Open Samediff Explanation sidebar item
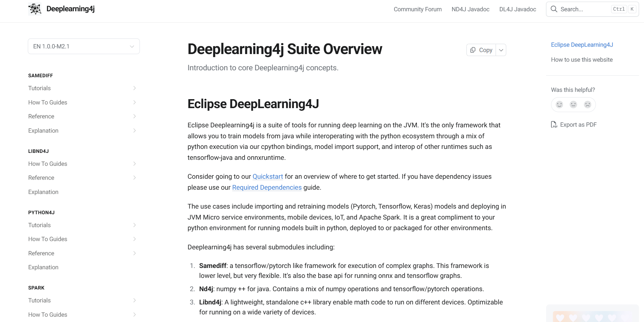 (x=43, y=131)
